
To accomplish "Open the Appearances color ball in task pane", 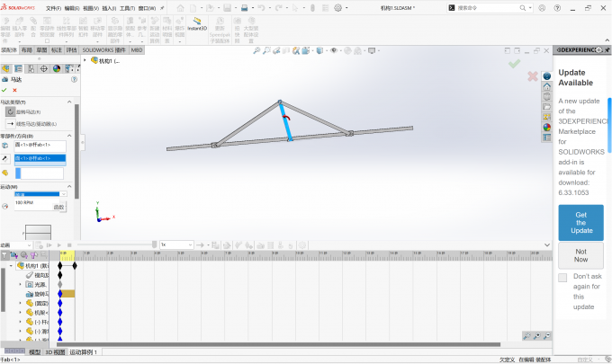I will click(x=547, y=127).
